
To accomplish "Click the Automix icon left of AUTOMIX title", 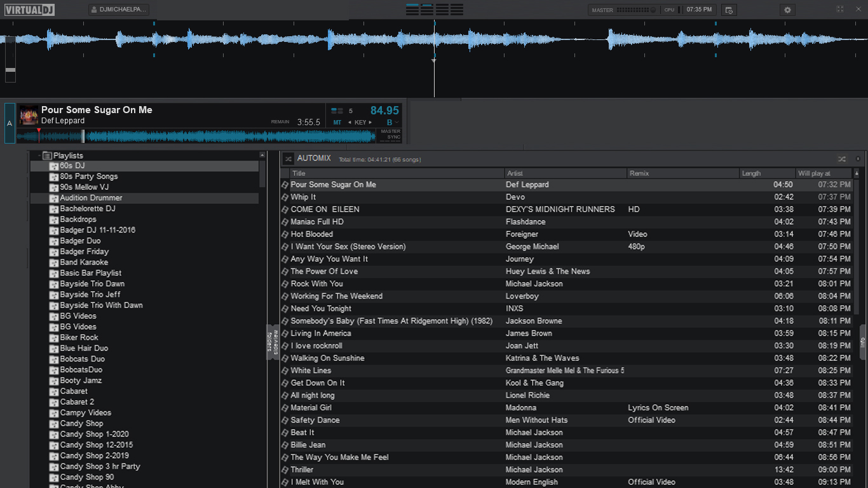I will 288,159.
